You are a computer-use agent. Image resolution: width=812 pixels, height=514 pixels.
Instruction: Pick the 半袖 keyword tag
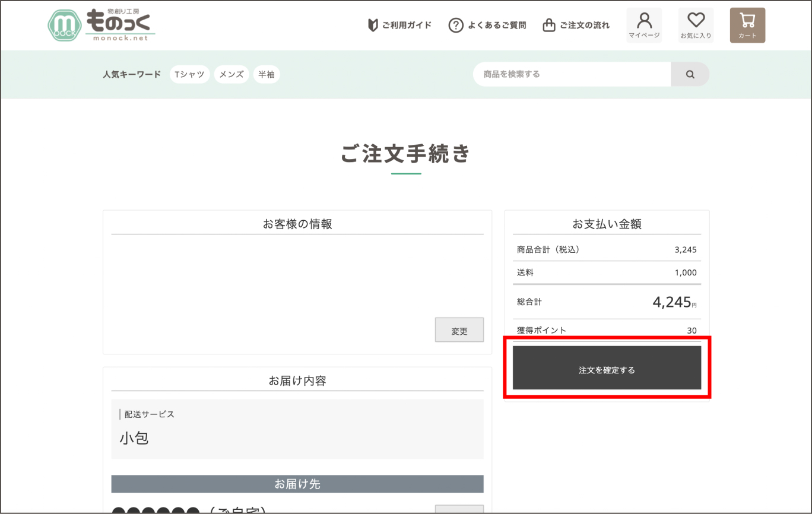click(x=267, y=75)
